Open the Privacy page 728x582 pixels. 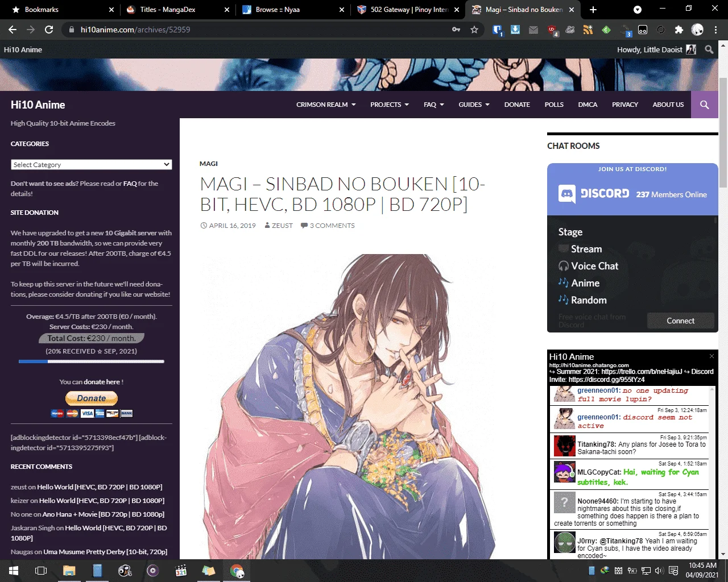[x=625, y=105]
